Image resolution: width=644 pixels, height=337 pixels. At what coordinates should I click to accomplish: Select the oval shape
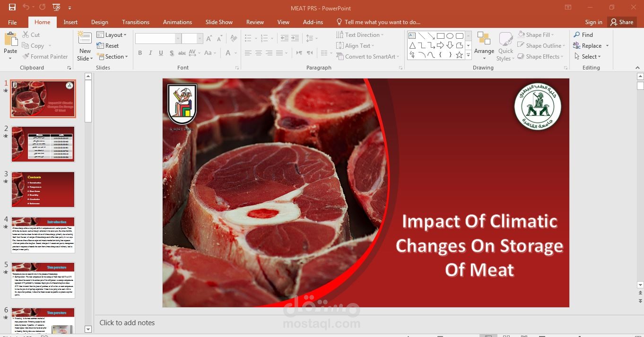450,36
